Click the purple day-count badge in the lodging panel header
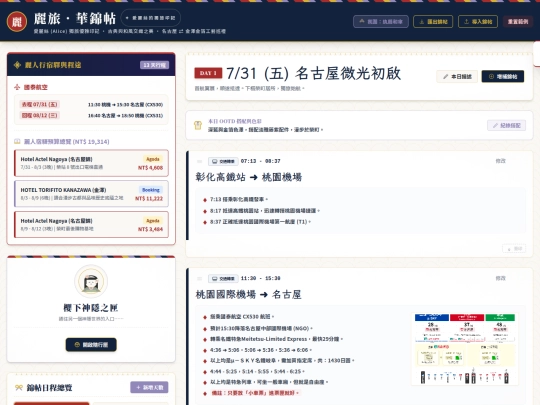 point(154,65)
